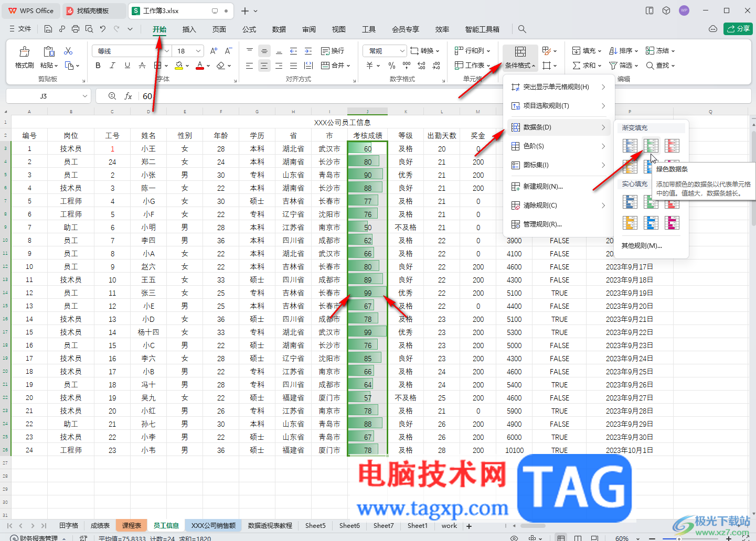Increase font size with the A+ icon

(214, 51)
